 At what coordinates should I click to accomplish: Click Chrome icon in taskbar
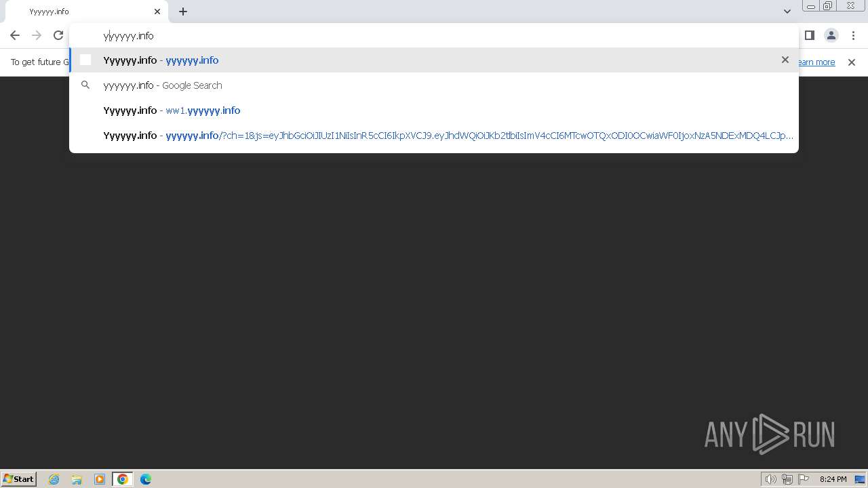coord(123,479)
